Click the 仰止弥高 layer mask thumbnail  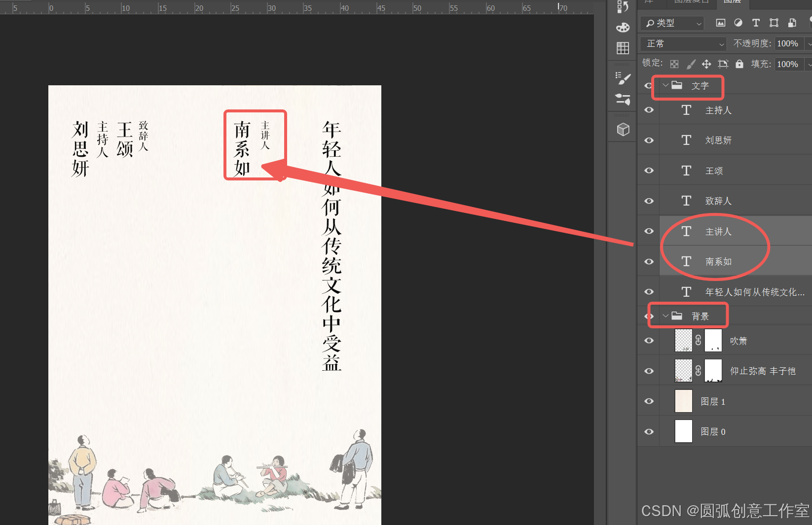coord(713,371)
